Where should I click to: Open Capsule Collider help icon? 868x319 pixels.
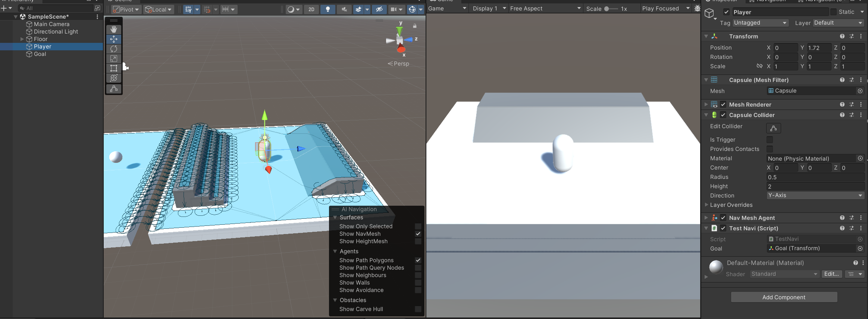click(x=842, y=115)
